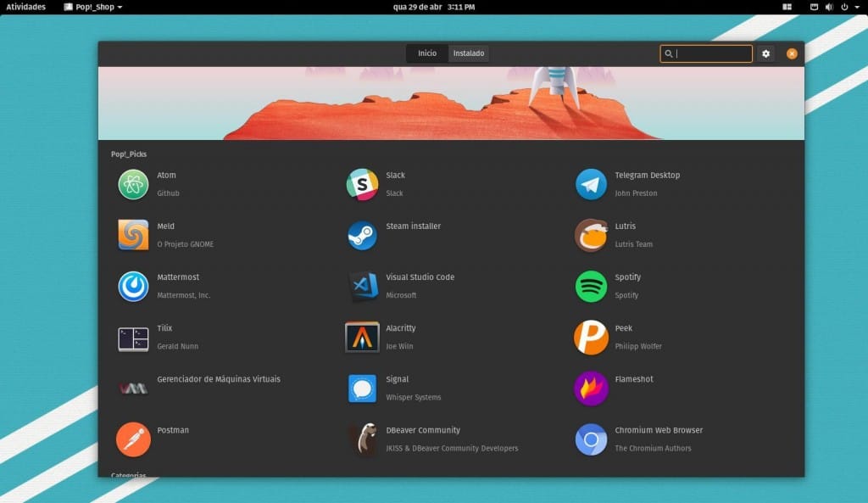Open the Lutris icon

click(590, 235)
